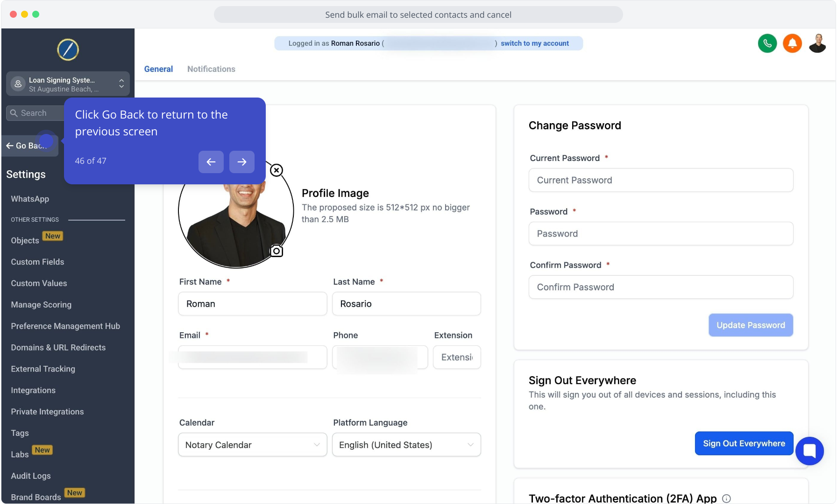
Task: Click the Email input field
Action: pos(252,357)
